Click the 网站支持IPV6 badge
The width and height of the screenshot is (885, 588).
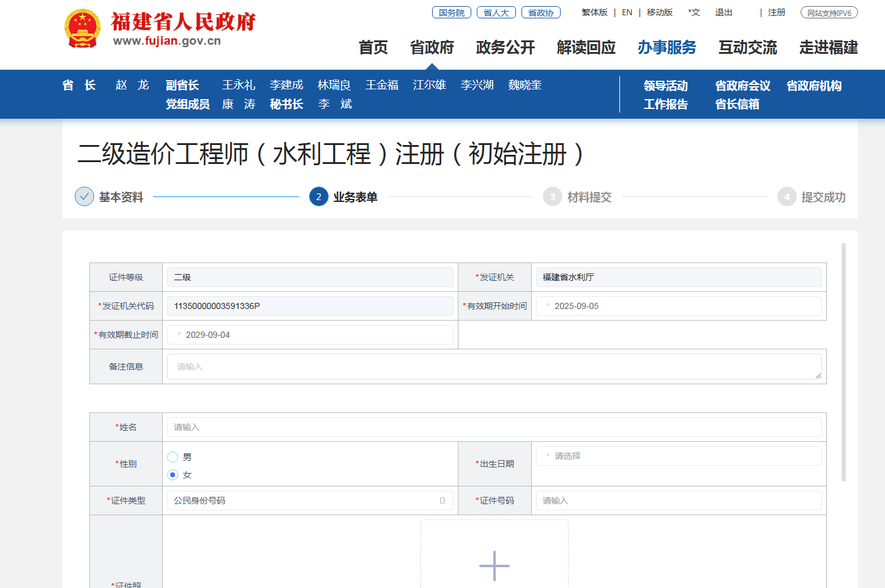(829, 12)
